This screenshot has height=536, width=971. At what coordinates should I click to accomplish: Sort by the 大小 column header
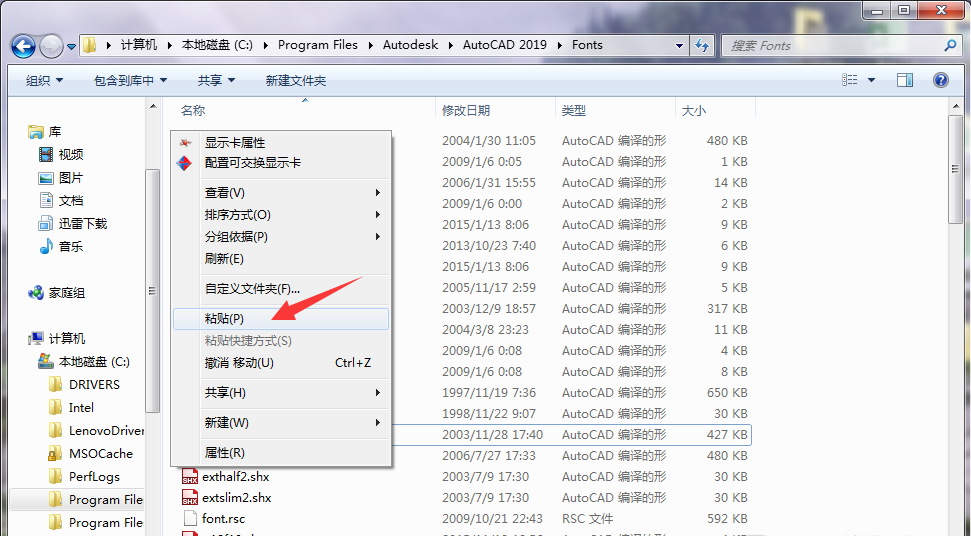pos(693,111)
